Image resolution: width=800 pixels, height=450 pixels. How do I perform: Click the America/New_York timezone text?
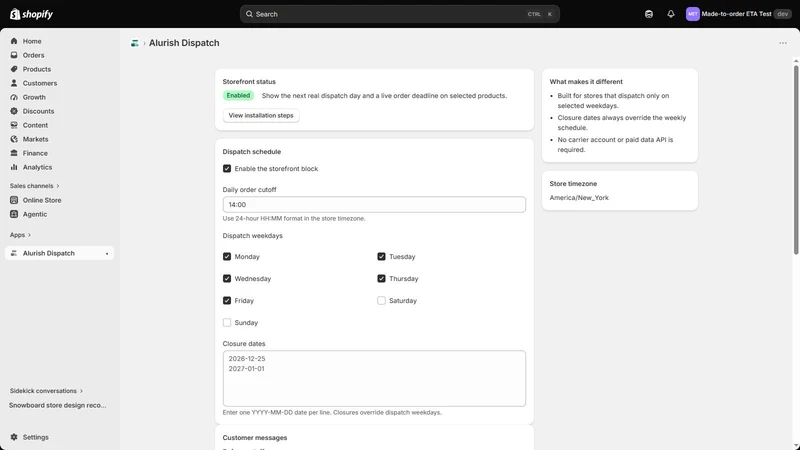(x=579, y=197)
